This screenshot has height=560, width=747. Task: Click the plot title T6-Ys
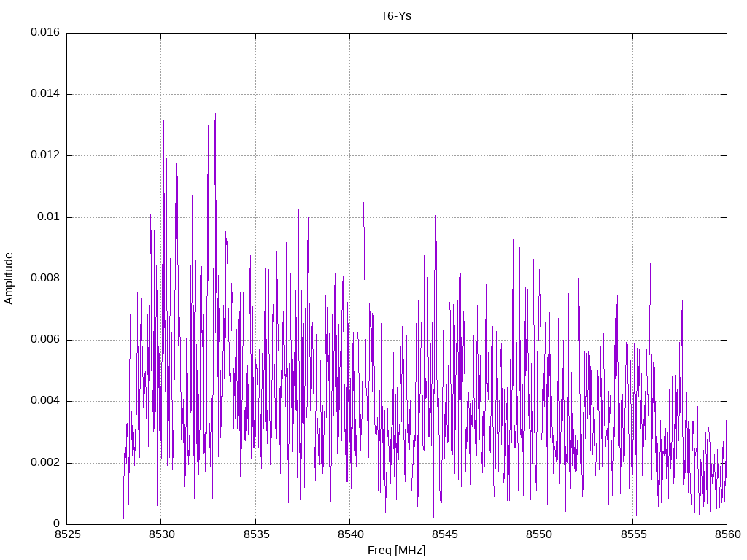396,16
